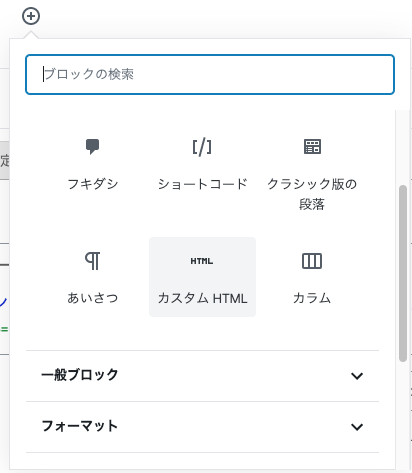Click the あいさつ block label
Screen dimensions: 412x473
(x=93, y=298)
